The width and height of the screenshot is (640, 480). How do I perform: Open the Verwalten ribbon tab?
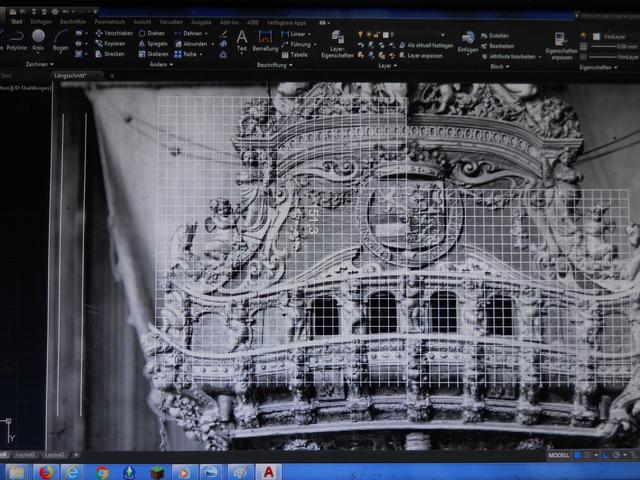click(x=171, y=22)
